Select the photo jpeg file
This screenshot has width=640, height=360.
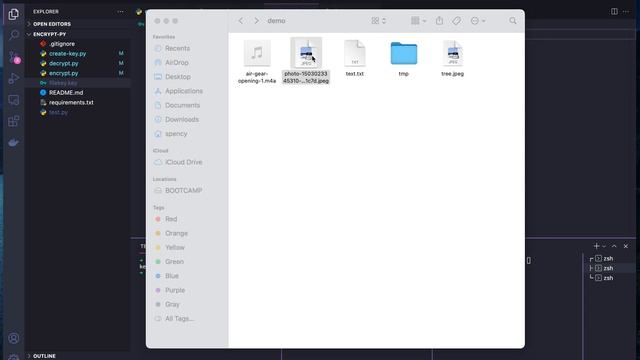click(306, 61)
